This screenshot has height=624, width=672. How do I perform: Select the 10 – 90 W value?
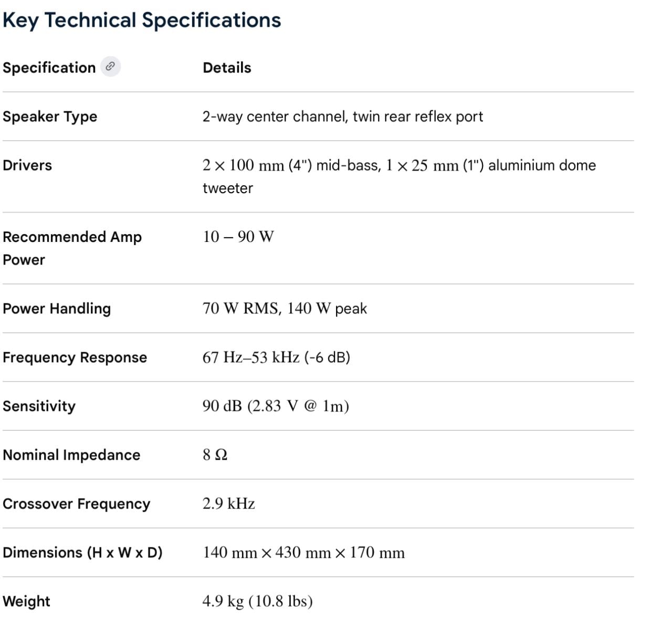pyautogui.click(x=238, y=237)
